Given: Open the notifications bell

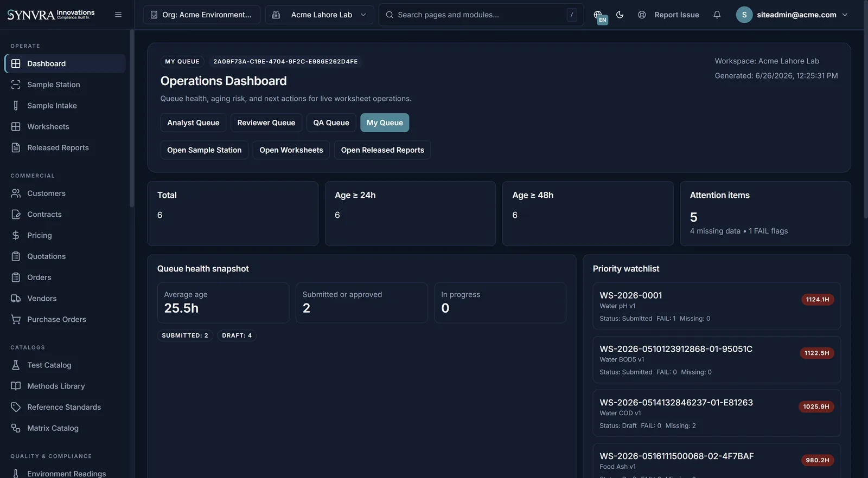Looking at the screenshot, I should click(x=717, y=15).
